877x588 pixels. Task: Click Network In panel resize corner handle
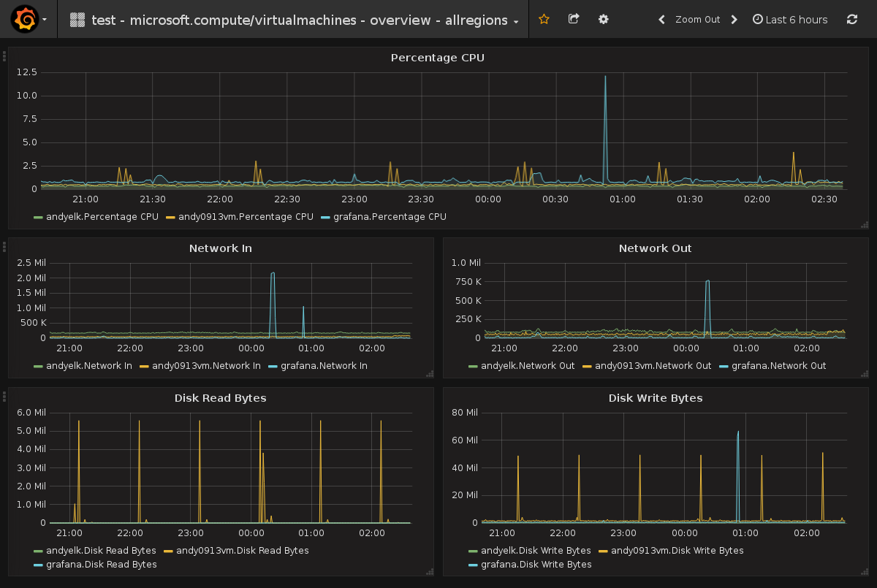(430, 374)
